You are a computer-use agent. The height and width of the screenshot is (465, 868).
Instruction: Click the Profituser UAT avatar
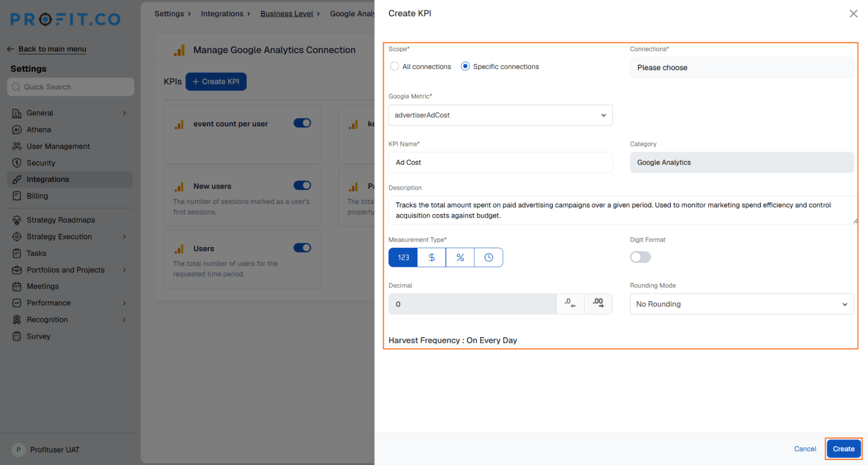click(18, 450)
